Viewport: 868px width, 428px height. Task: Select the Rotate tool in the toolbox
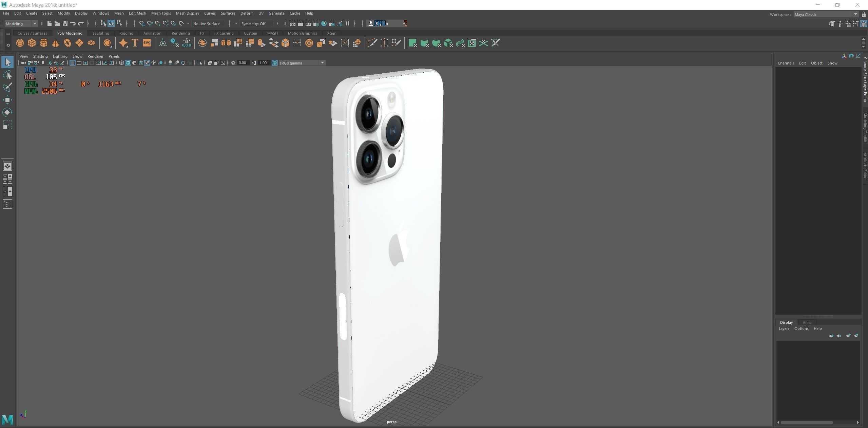[x=7, y=112]
